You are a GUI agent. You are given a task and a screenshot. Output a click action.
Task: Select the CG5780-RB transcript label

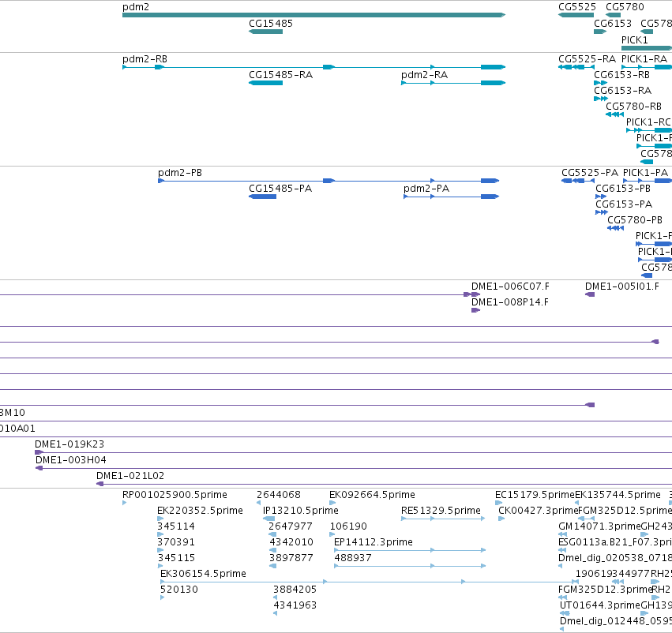click(633, 107)
